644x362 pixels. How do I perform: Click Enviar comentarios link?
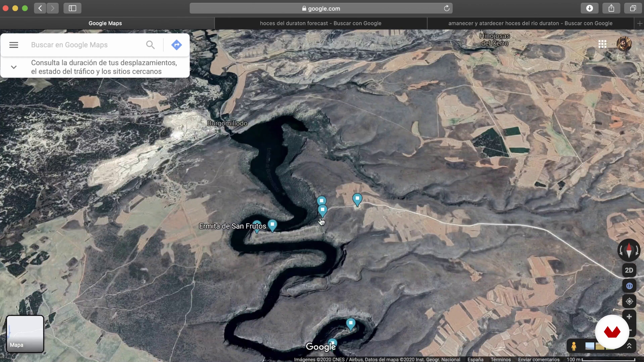539,359
